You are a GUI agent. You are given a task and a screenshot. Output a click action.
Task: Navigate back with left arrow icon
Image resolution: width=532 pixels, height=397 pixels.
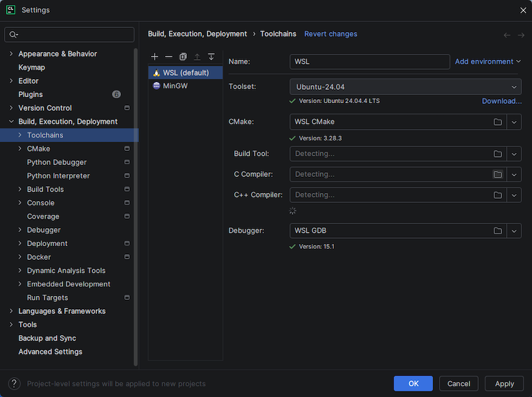(x=507, y=35)
